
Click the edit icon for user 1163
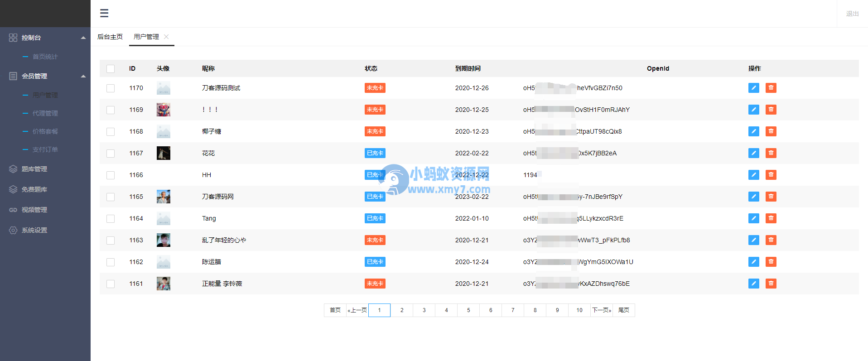(753, 240)
